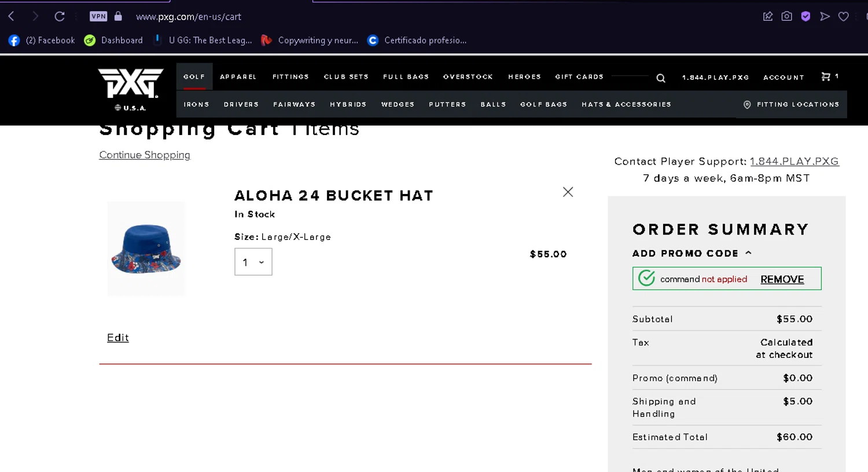Open the shopping cart icon
Screen dimensions: 868x472
click(x=826, y=76)
